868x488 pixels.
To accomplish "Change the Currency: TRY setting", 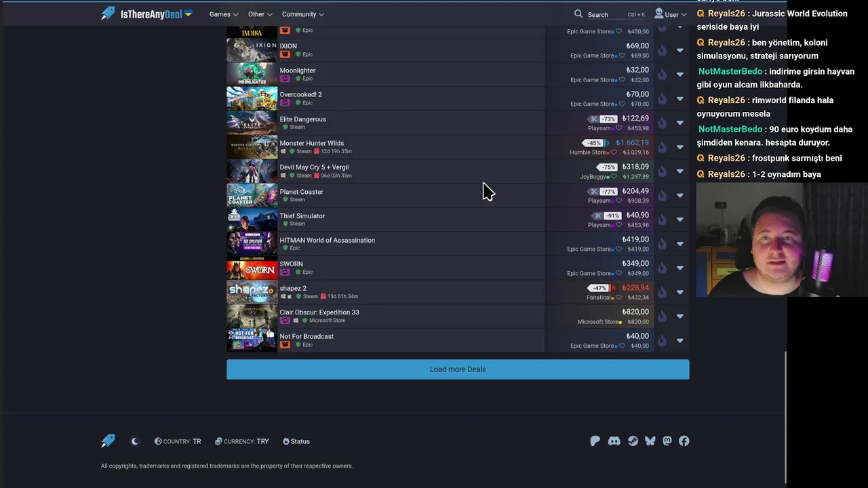I will point(241,441).
